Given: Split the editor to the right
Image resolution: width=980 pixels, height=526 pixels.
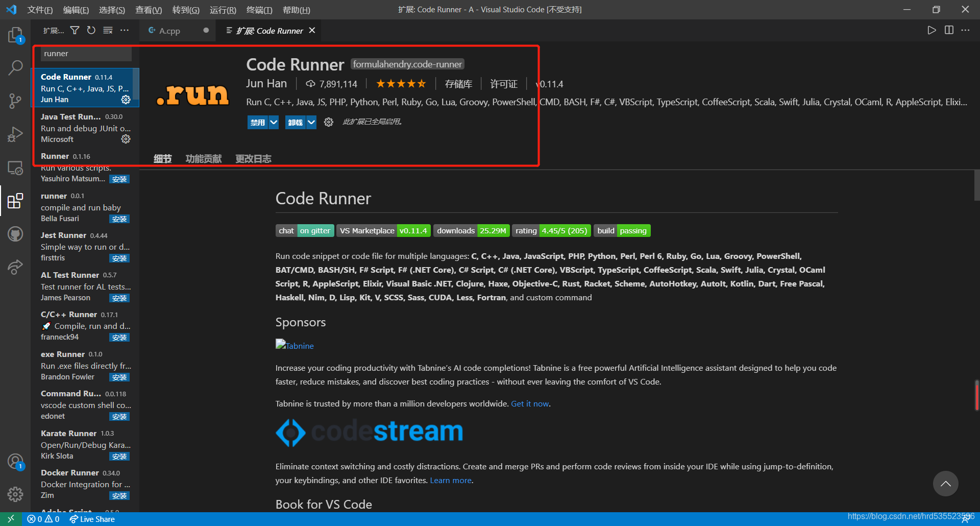Looking at the screenshot, I should (949, 30).
